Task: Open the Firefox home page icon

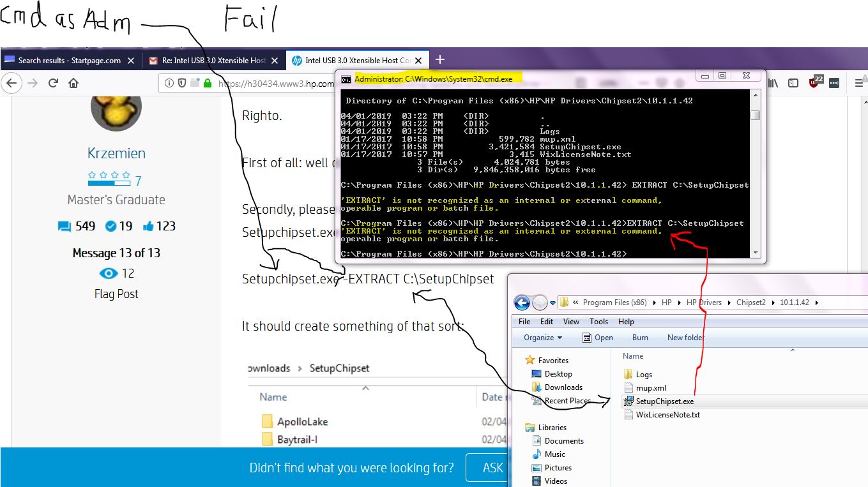Action: point(73,83)
